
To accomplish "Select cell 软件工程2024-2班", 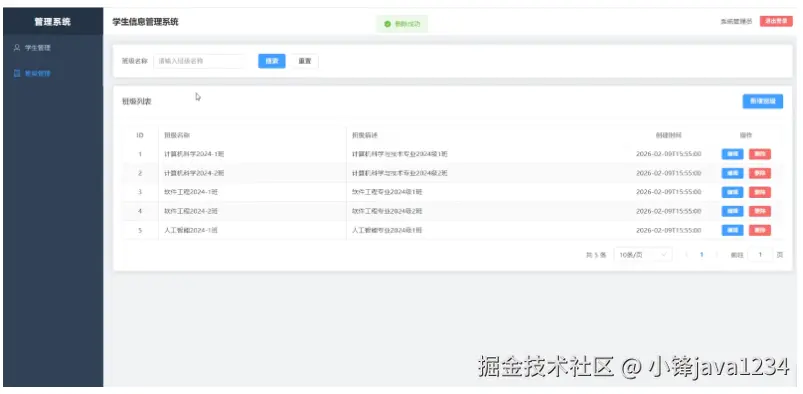I will click(x=191, y=211).
